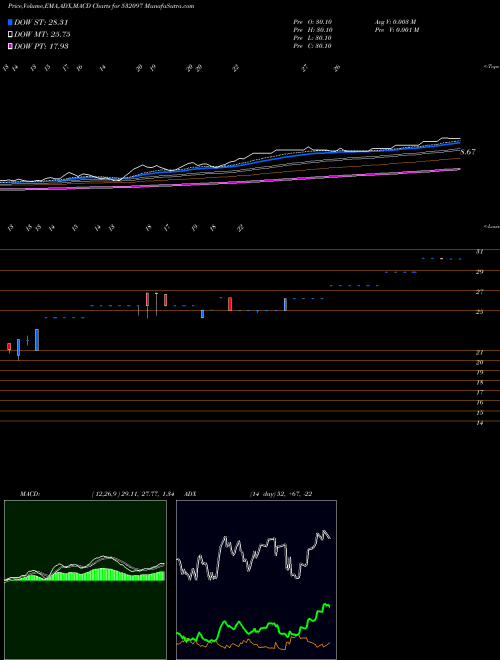This screenshot has width=500, height=660.
Task: Click the 'Pre C: 30.10' close value
Action: (x=313, y=46)
